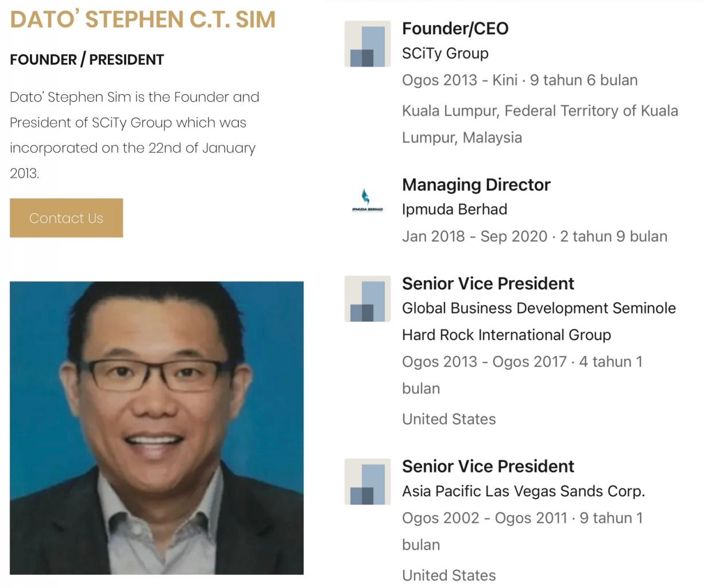This screenshot has width=711, height=588.
Task: Click the SCiTy Group company logo icon
Action: pos(368,44)
